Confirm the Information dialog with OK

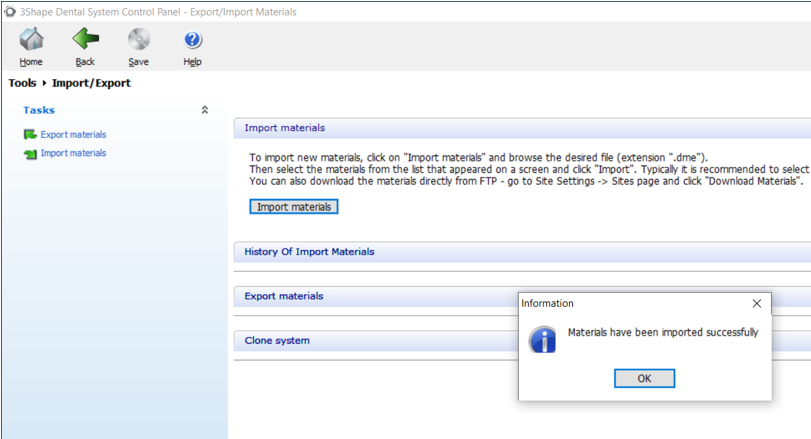(x=644, y=378)
